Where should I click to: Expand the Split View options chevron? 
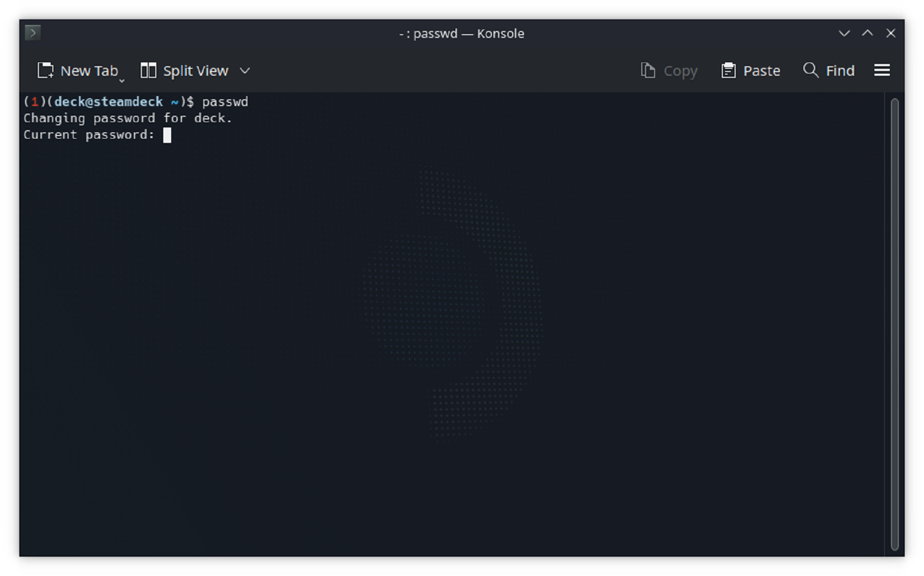(x=245, y=71)
